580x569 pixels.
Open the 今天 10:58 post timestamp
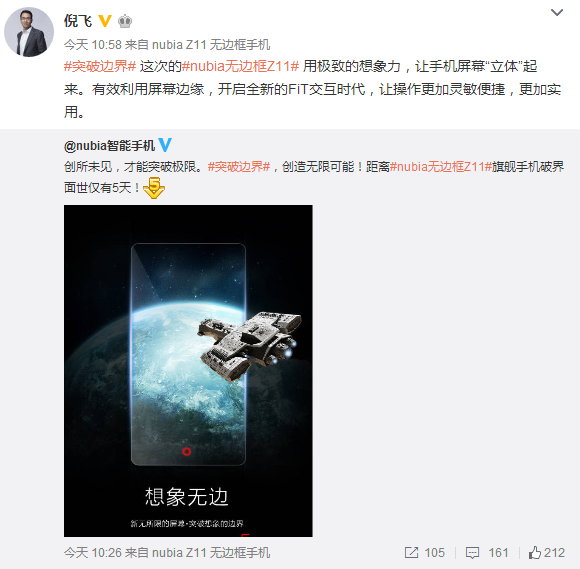[x=92, y=45]
